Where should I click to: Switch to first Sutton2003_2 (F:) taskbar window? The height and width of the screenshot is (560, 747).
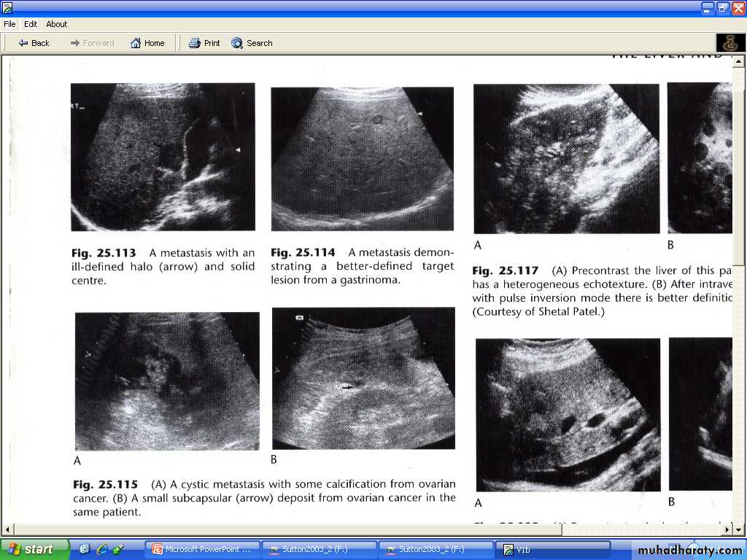[x=319, y=550]
